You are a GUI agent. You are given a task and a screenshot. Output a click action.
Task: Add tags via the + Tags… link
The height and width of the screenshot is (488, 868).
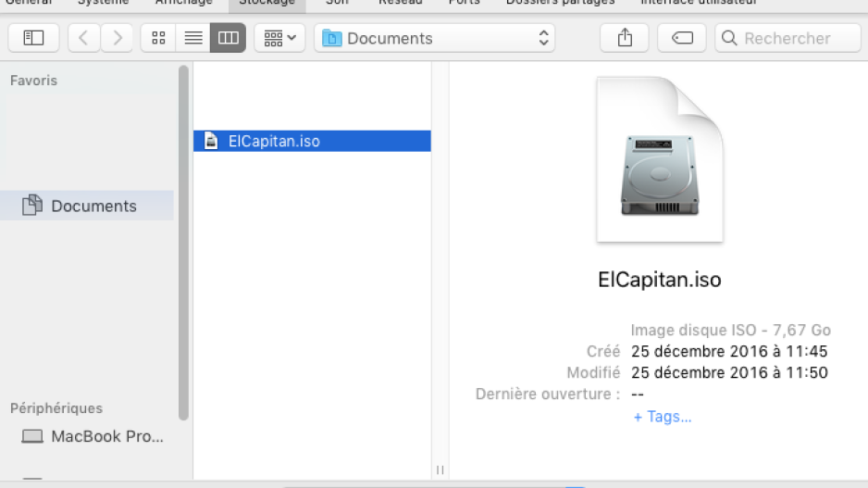(662, 417)
